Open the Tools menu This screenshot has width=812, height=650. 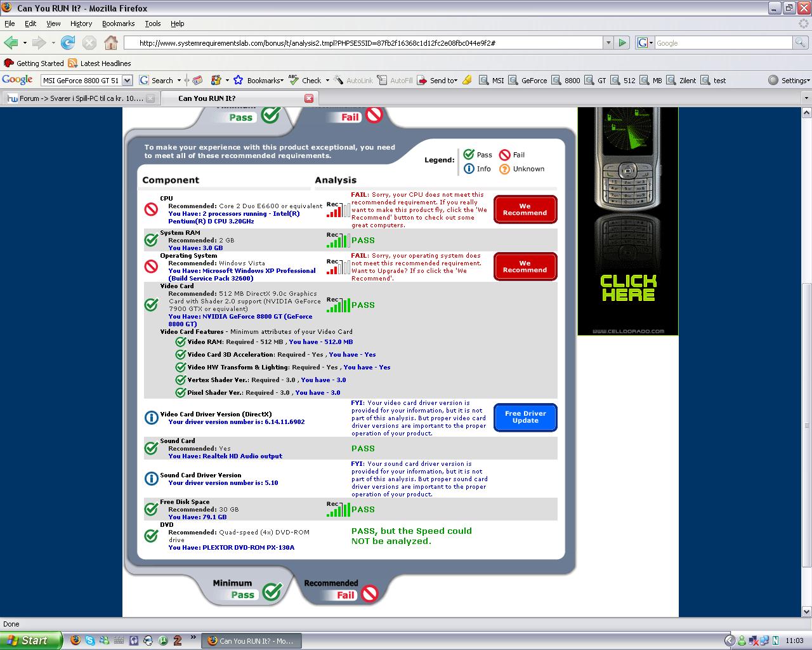tap(153, 23)
